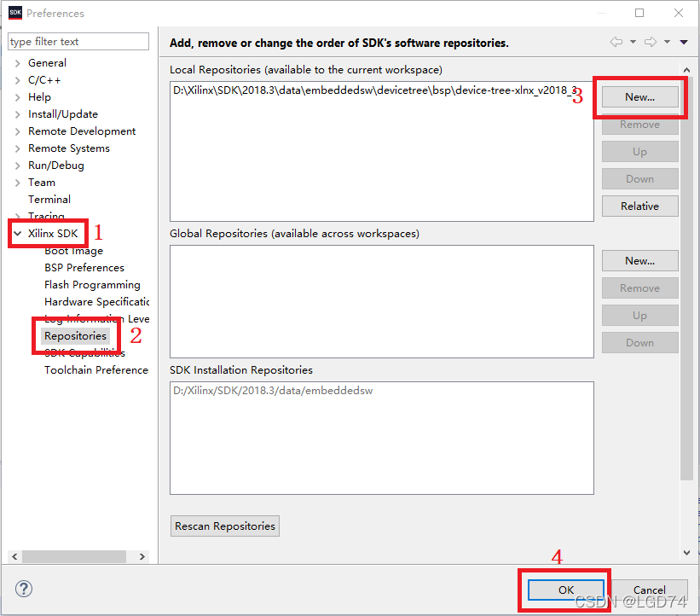The image size is (700, 616).
Task: Click Remove in Global Repositories
Action: tap(639, 288)
